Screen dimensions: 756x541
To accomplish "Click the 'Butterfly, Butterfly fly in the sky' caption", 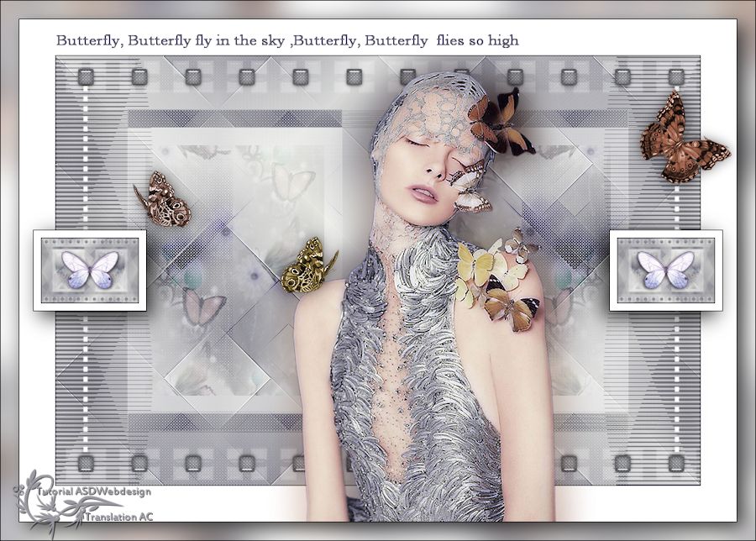I will (287, 40).
